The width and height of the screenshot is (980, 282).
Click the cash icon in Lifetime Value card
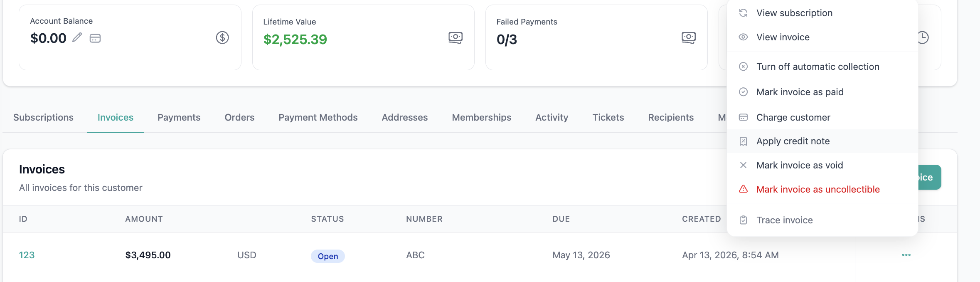pyautogui.click(x=456, y=37)
